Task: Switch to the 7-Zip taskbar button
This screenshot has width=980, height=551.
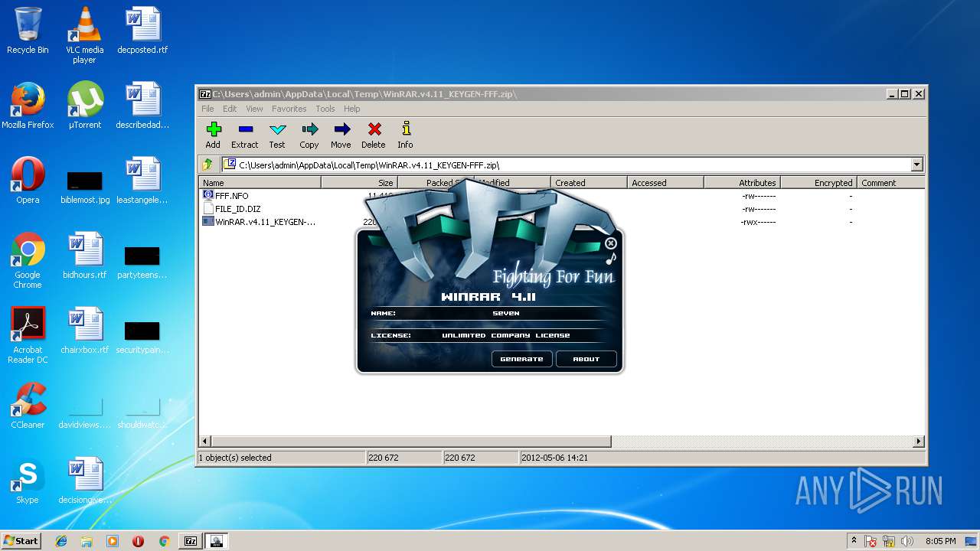Action: (191, 541)
